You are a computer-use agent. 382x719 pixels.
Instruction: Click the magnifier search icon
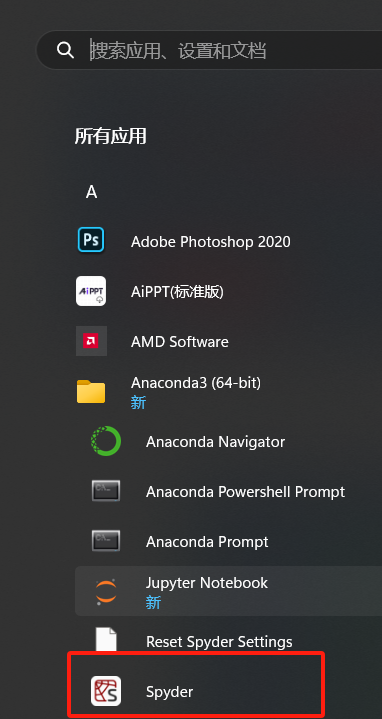(66, 50)
